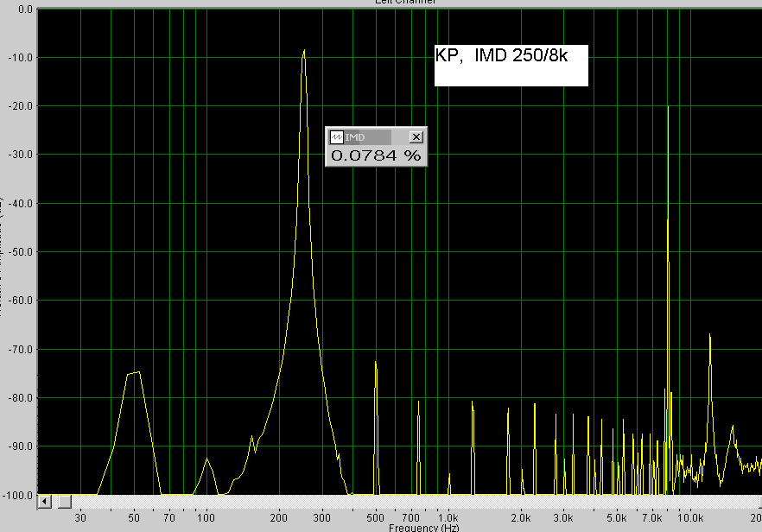Click the 8 kHz spectrum peak top
762x532 pixels.
tap(668, 108)
